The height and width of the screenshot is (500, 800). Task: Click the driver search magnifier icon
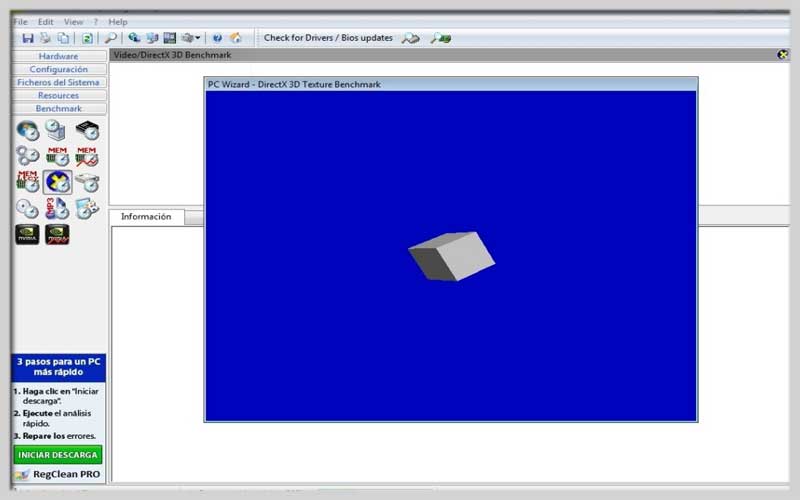pyautogui.click(x=410, y=38)
